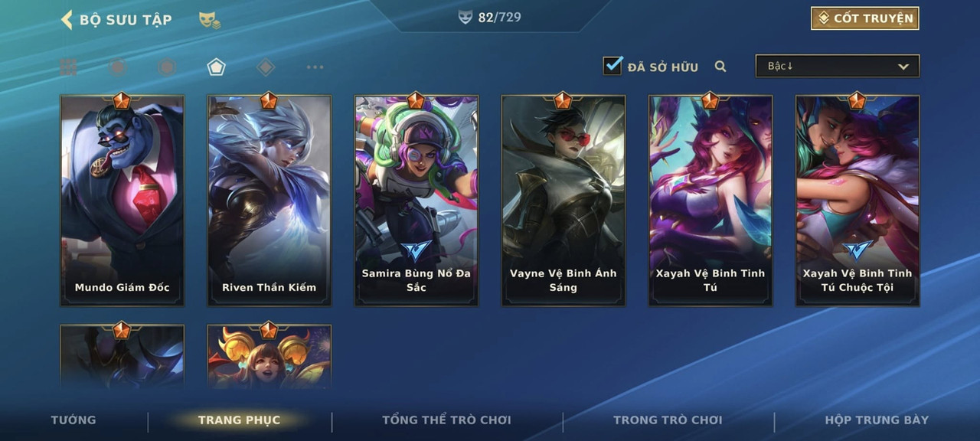Open the Hộp Trưng Bày tab
The image size is (980, 441).
coord(877,420)
